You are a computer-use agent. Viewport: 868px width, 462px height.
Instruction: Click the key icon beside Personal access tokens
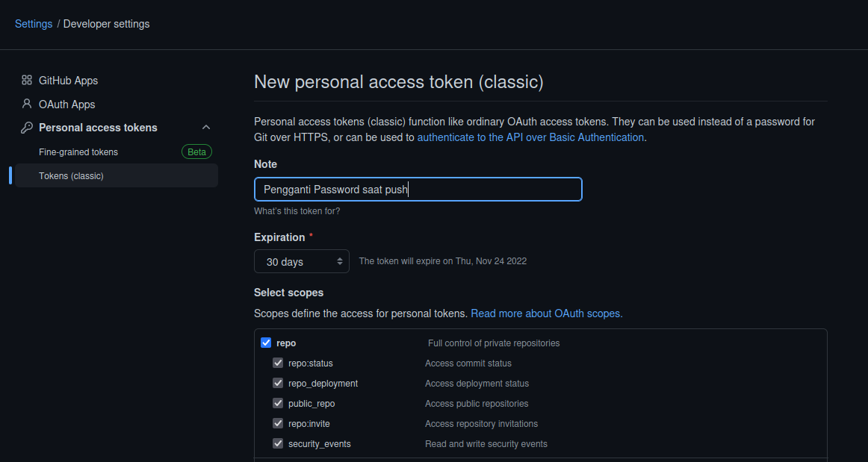click(x=28, y=128)
